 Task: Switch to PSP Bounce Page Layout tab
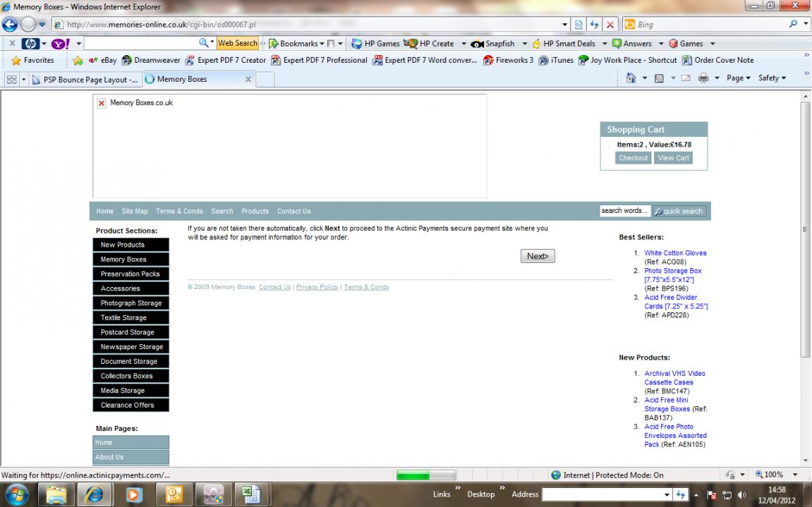[85, 80]
